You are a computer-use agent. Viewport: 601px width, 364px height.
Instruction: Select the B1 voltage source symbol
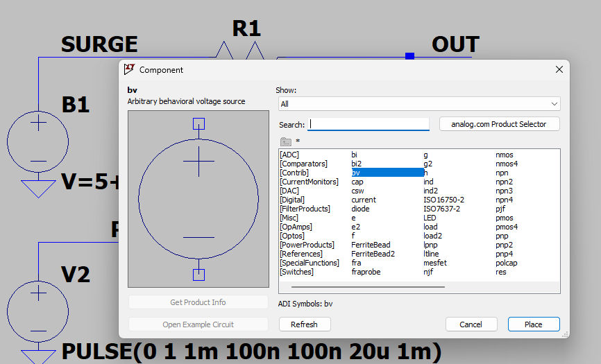pos(38,141)
